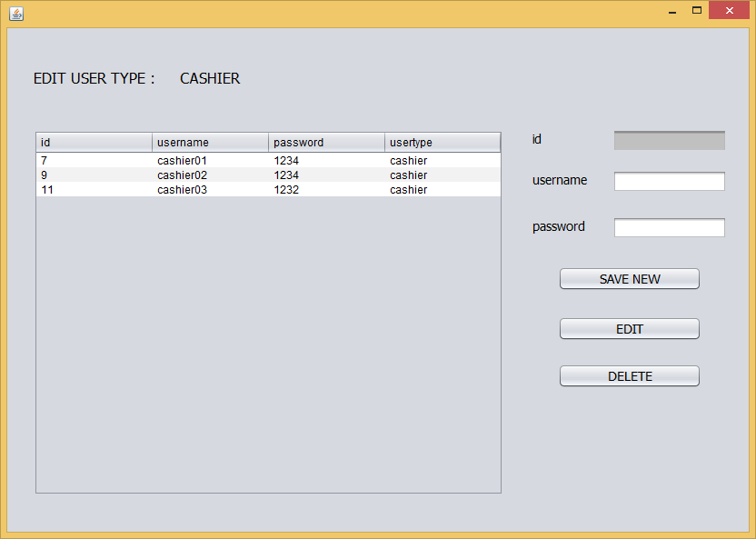Click into the username text field
The width and height of the screenshot is (756, 539).
(x=669, y=182)
